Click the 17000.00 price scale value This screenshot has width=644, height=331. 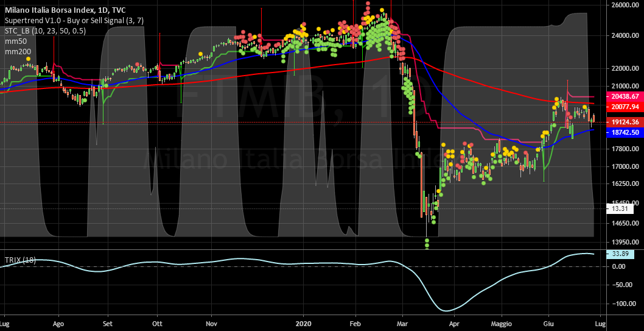pos(625,167)
